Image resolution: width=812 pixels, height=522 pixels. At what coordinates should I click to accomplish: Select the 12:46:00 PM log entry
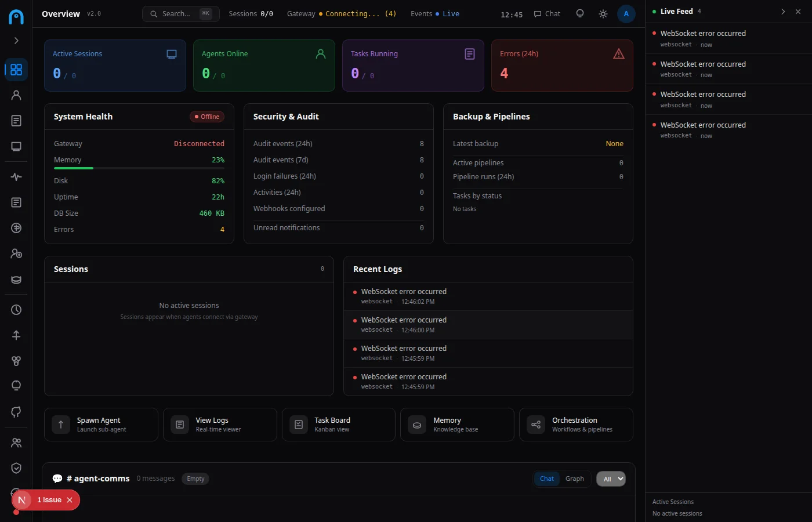(x=488, y=325)
